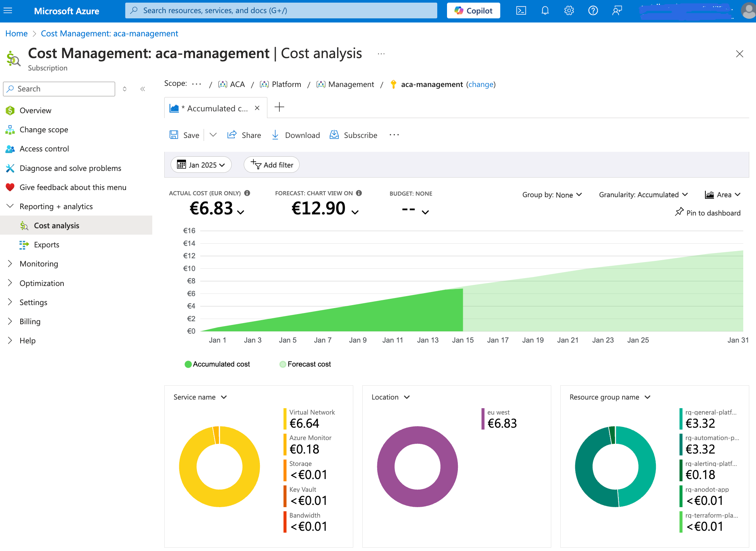Open the Area chart type dropdown
Screen dimensions: 756x551
point(723,195)
